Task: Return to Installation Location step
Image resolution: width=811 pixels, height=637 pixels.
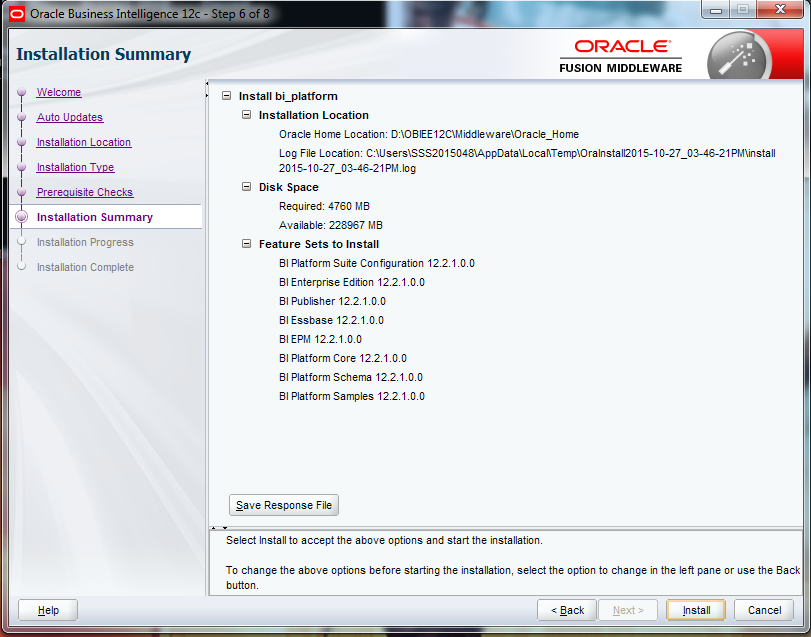Action: (84, 142)
